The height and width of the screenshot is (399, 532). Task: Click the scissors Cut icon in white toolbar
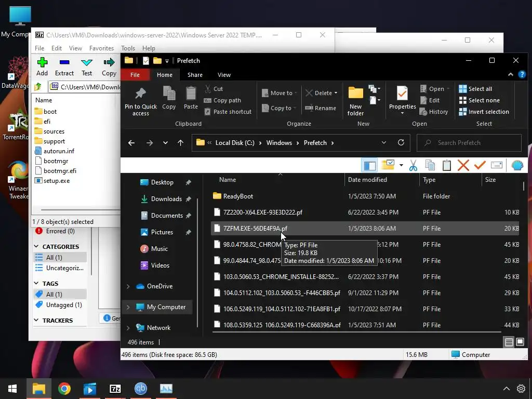[413, 165]
